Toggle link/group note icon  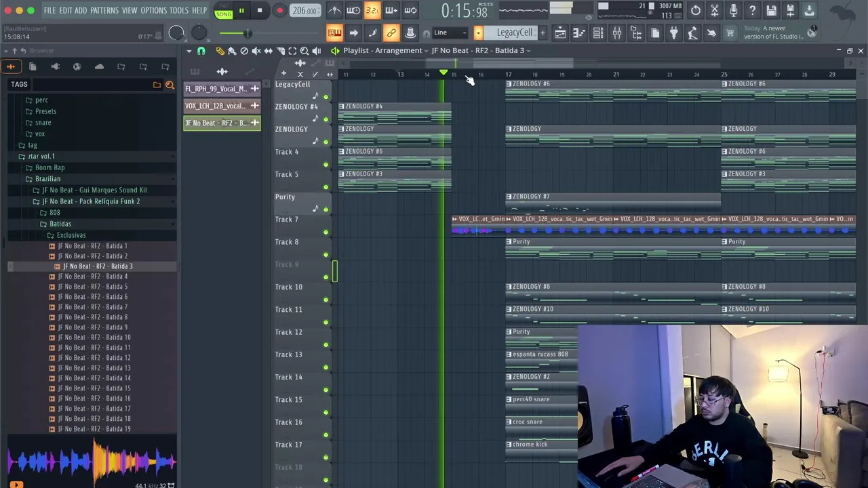(x=391, y=33)
